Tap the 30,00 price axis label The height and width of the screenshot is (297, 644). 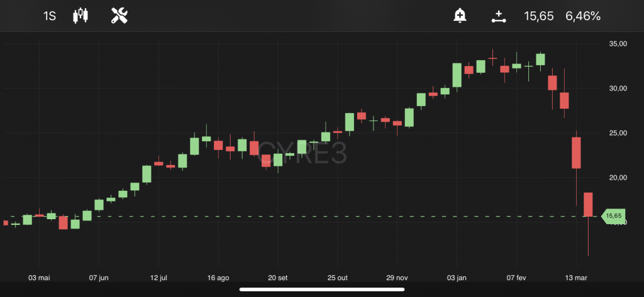(619, 88)
